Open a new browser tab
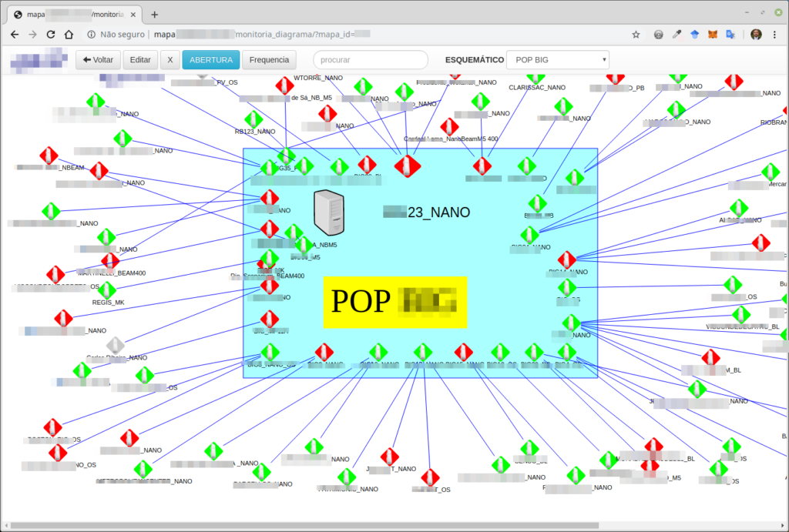The image size is (789, 532). click(154, 15)
